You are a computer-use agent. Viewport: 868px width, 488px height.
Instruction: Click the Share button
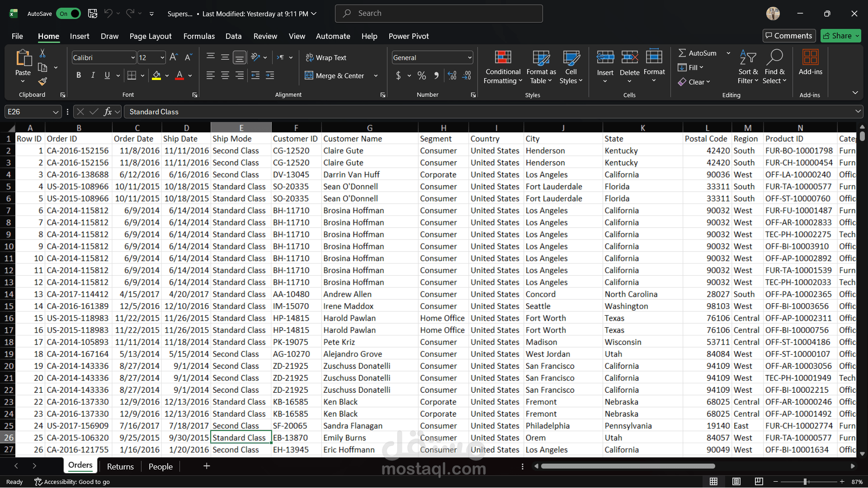coord(837,36)
